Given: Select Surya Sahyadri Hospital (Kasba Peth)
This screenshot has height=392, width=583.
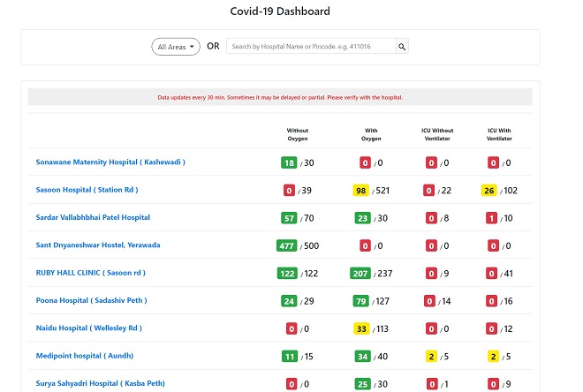Looking at the screenshot, I should coord(100,383).
